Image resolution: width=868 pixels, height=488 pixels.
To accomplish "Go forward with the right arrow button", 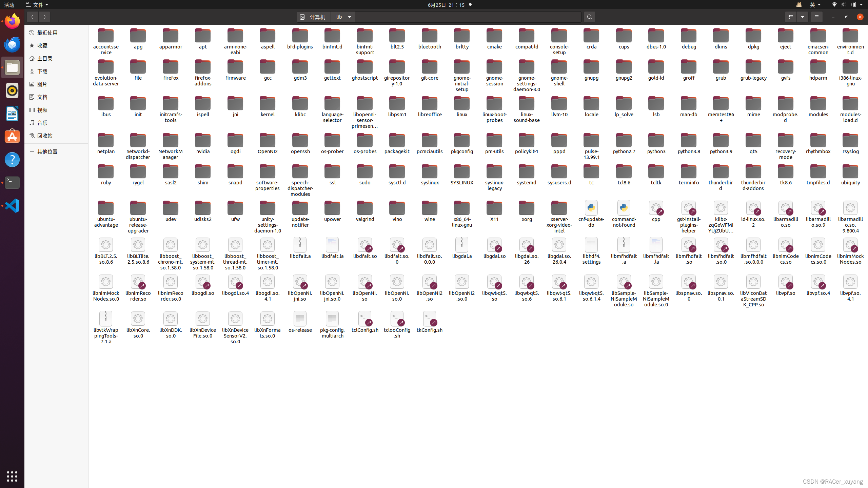I will point(44,17).
